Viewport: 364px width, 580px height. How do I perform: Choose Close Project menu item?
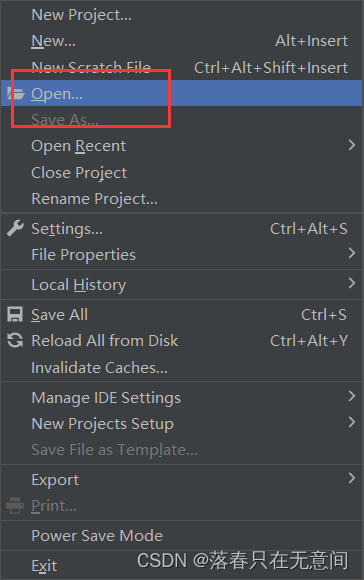[181, 173]
